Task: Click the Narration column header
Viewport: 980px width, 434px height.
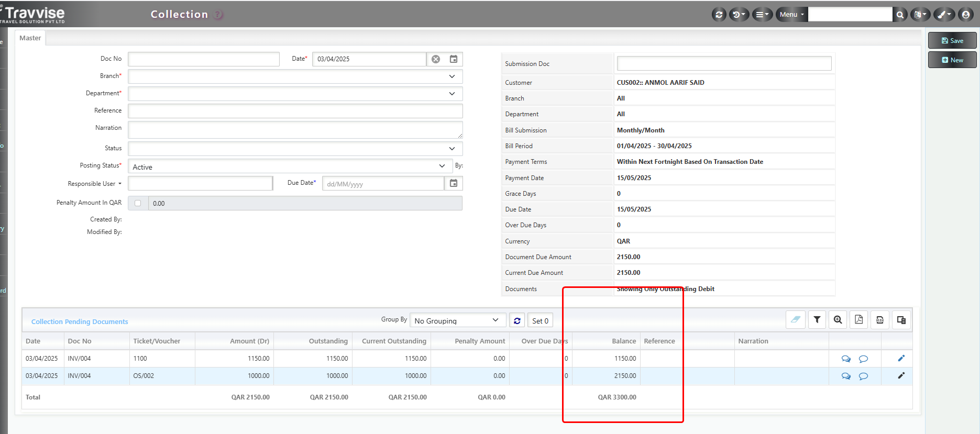Action: tap(753, 341)
